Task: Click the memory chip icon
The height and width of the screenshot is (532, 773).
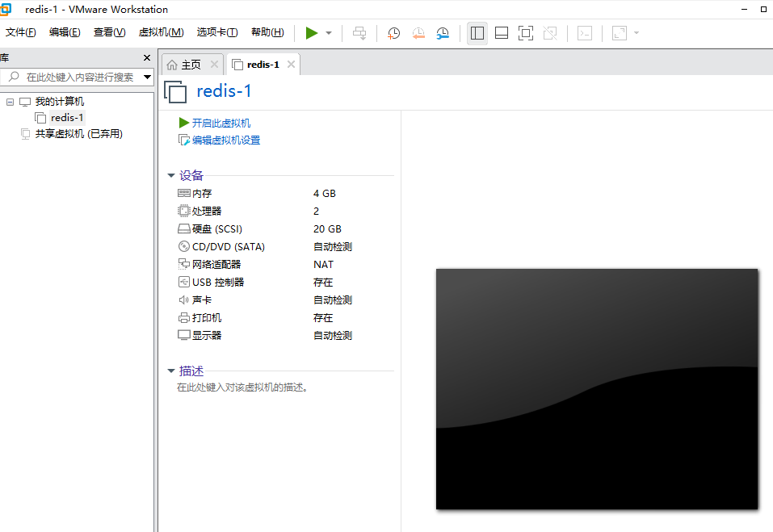Action: click(x=184, y=193)
